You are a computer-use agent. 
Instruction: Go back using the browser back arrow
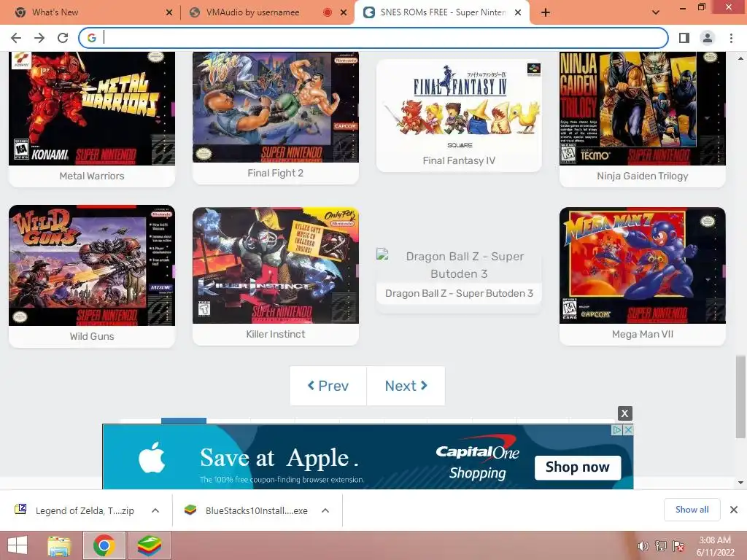(16, 38)
